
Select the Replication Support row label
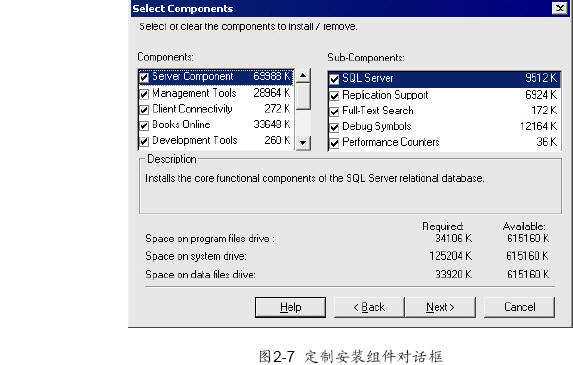pos(385,95)
